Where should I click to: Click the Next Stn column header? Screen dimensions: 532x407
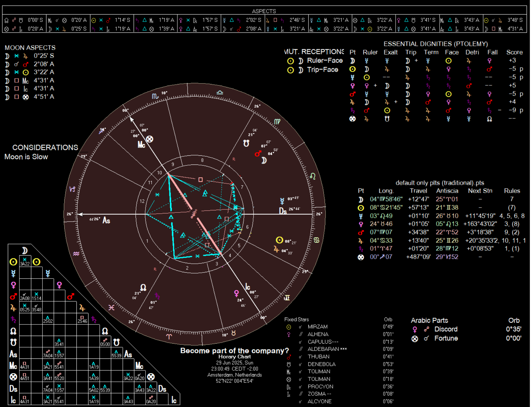480,191
